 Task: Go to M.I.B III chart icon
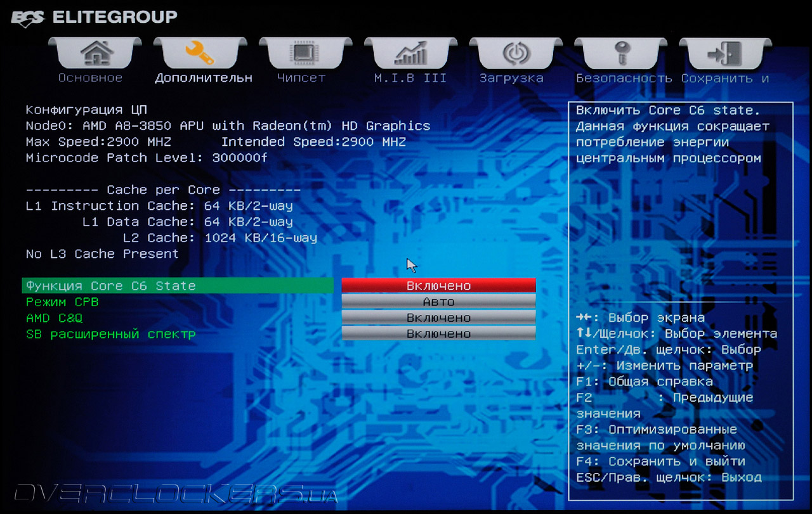[411, 53]
